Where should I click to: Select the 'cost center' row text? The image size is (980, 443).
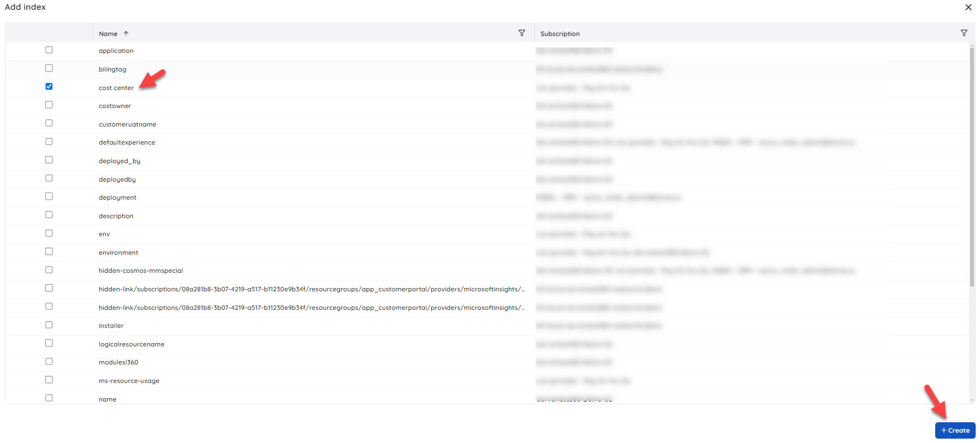(x=116, y=88)
